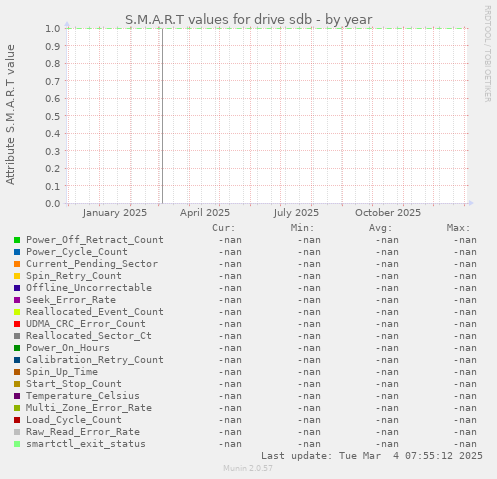Screen dimensions: 497x479
Task: Click the 0.5 y-axis label
Action: point(53,116)
